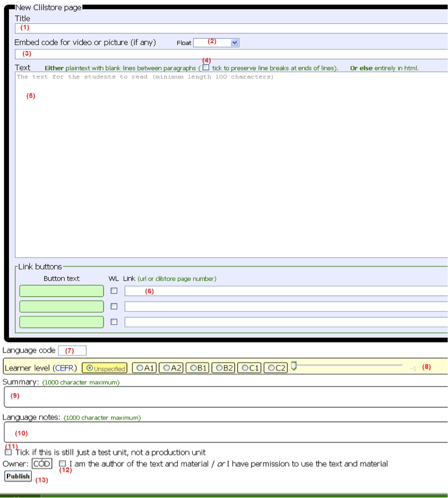This screenshot has height=498, width=448.
Task: Check the third row WL checkbox
Action: click(x=114, y=322)
